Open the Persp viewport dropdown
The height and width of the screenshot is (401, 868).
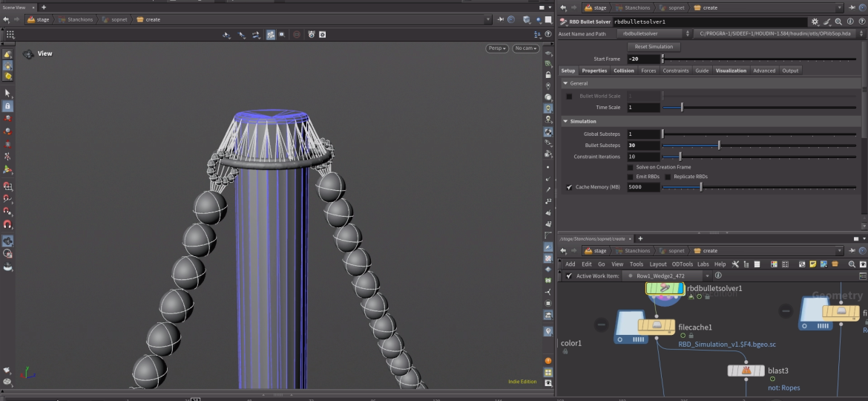pyautogui.click(x=497, y=48)
